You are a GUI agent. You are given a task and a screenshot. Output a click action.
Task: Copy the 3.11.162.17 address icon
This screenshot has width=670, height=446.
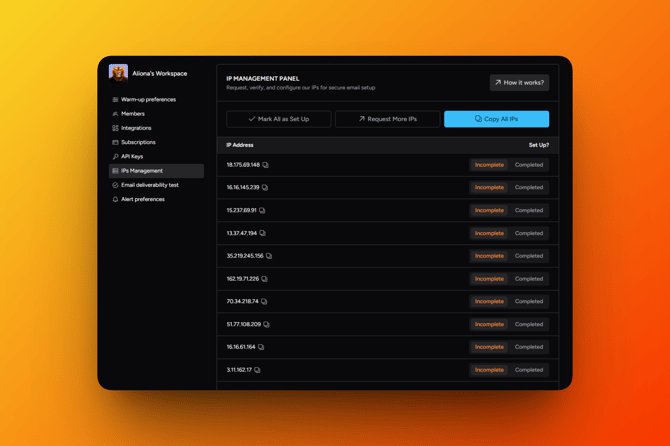257,370
